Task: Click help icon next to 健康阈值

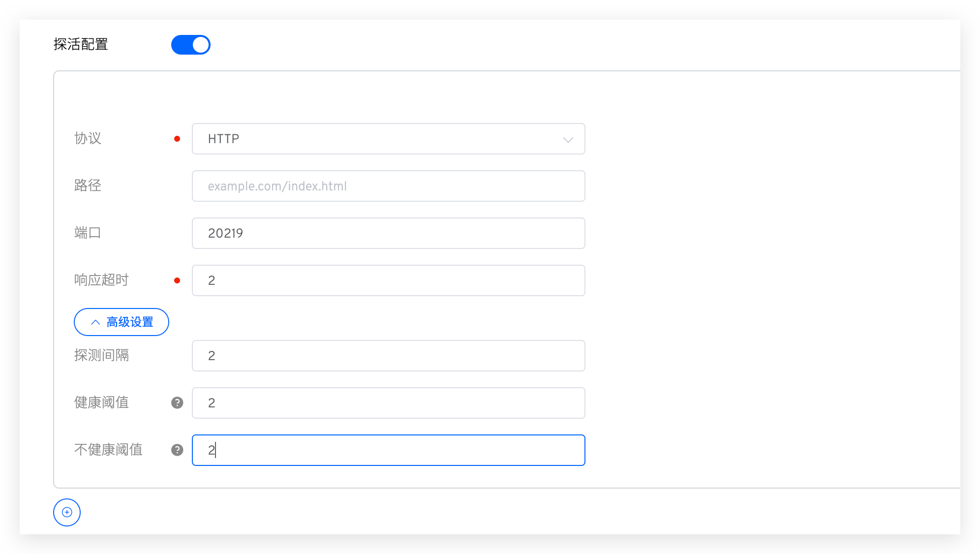Action: point(177,403)
